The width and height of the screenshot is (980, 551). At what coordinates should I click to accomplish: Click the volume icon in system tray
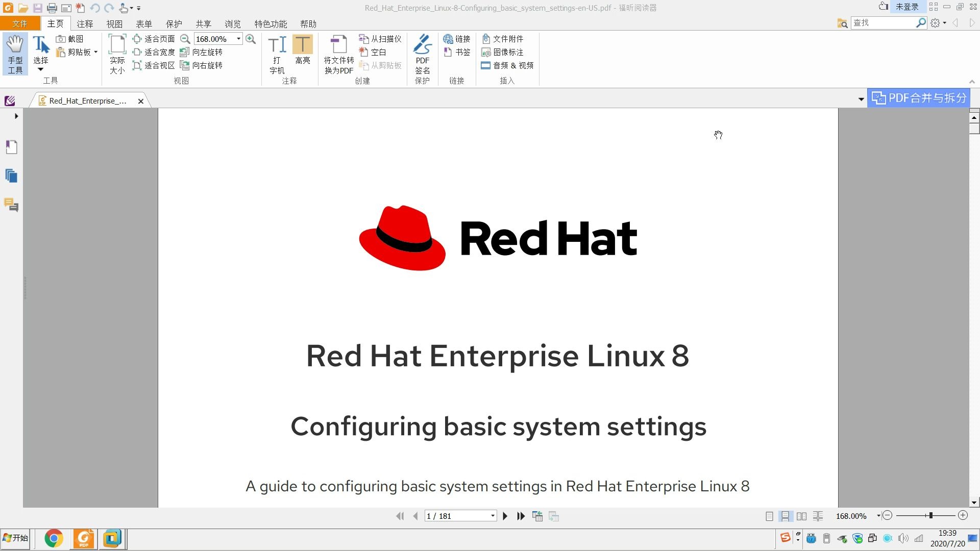(x=903, y=539)
